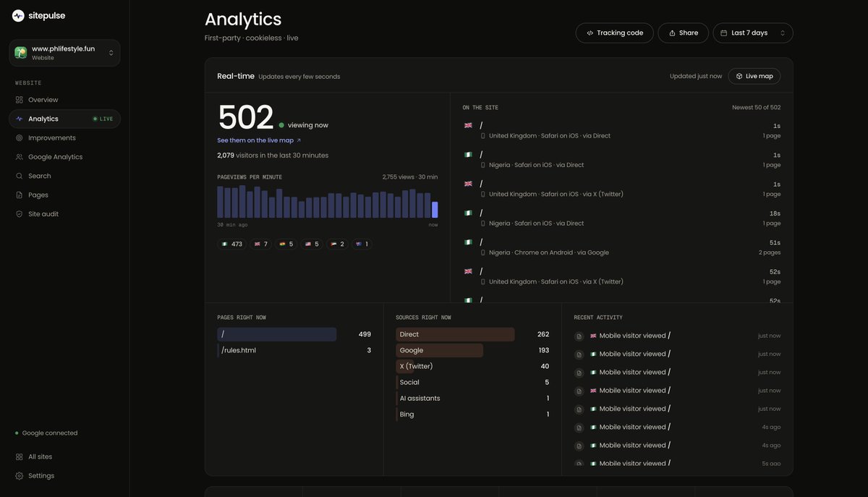Image resolution: width=868 pixels, height=497 pixels.
Task: Click '2,079 visitors in the last 30 minutes'
Action: point(273,156)
